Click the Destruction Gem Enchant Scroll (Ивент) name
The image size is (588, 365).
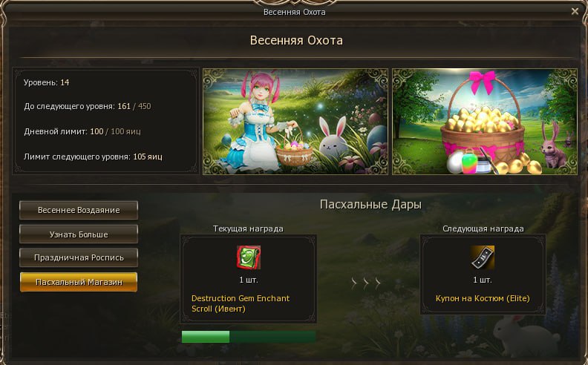[x=241, y=303]
